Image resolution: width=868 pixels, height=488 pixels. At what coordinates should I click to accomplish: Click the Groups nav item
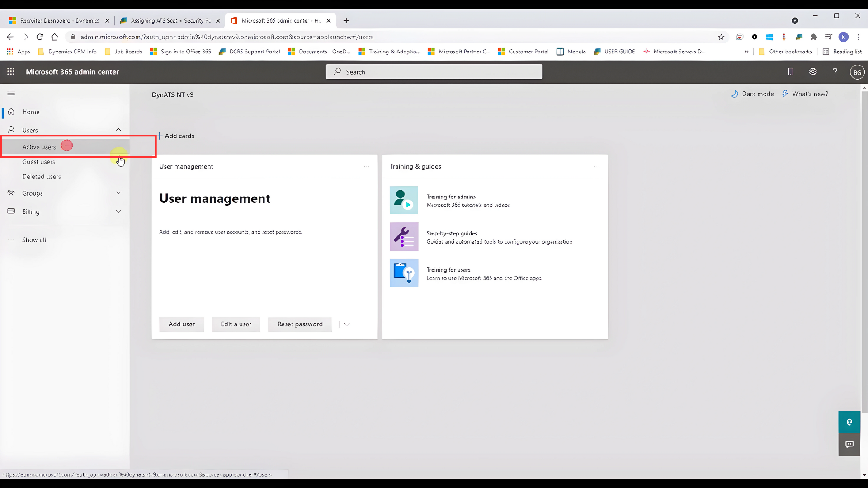(x=33, y=193)
